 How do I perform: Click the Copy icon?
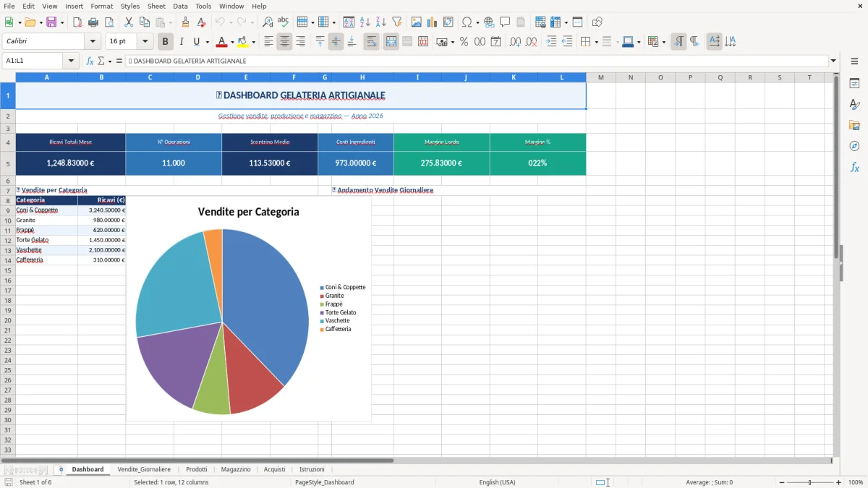point(145,22)
